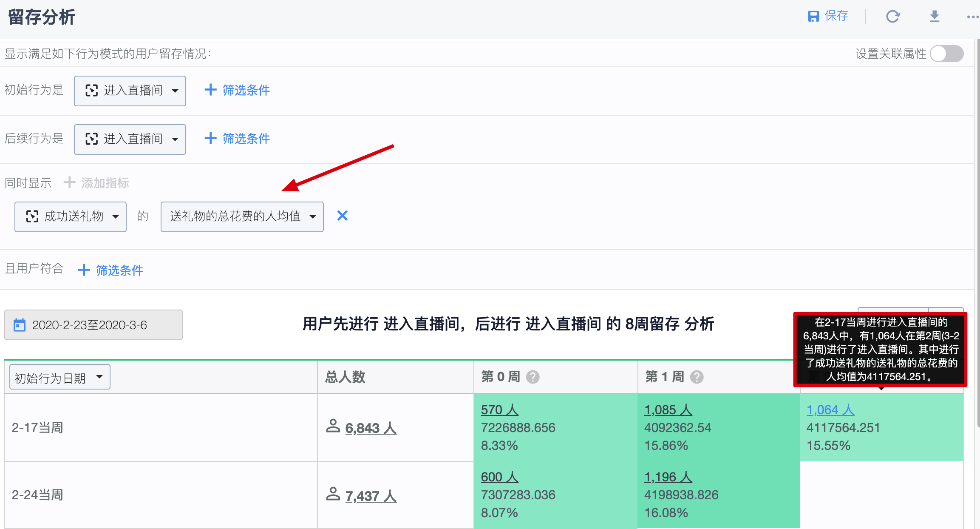
Task: Remove the gift metric with X icon
Action: click(342, 216)
